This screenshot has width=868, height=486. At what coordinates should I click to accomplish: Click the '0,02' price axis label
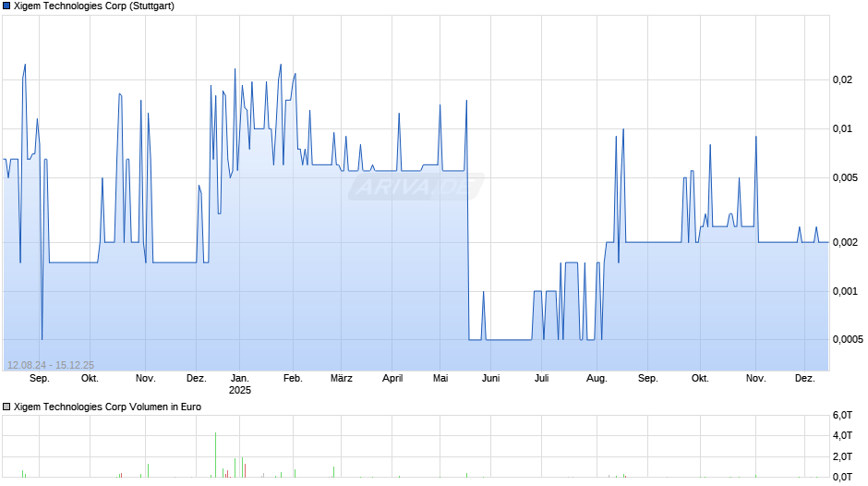tap(842, 79)
